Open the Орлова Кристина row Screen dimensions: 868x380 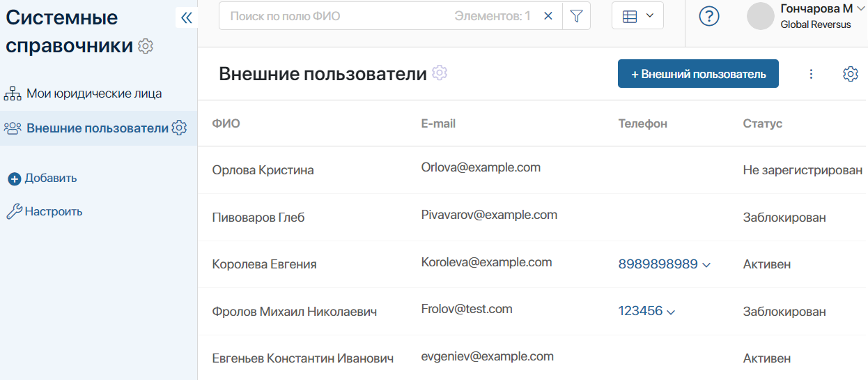pyautogui.click(x=533, y=170)
